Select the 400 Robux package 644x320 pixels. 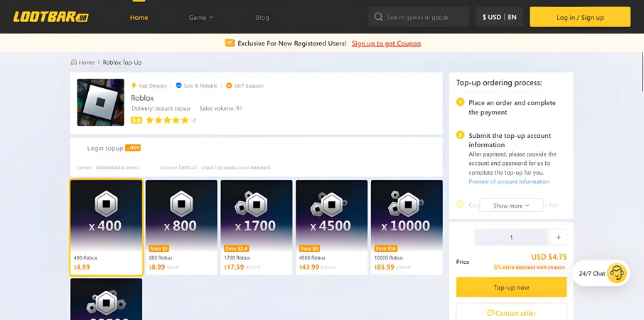point(107,227)
